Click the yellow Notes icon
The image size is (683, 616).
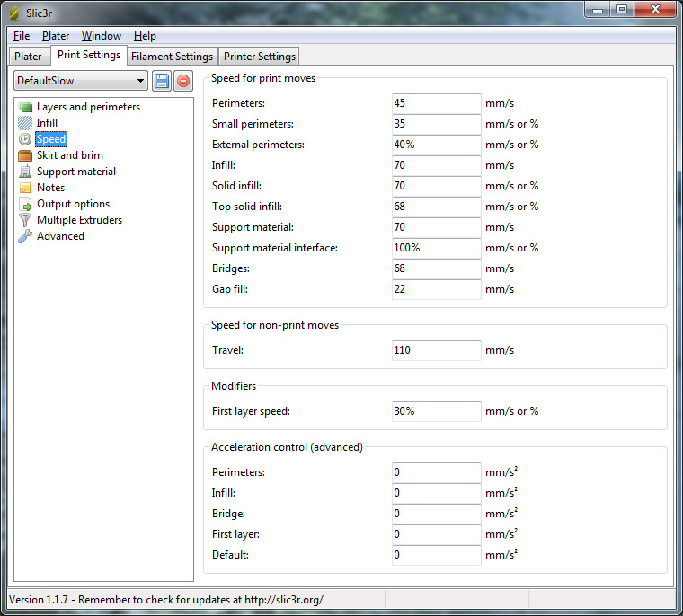[25, 188]
